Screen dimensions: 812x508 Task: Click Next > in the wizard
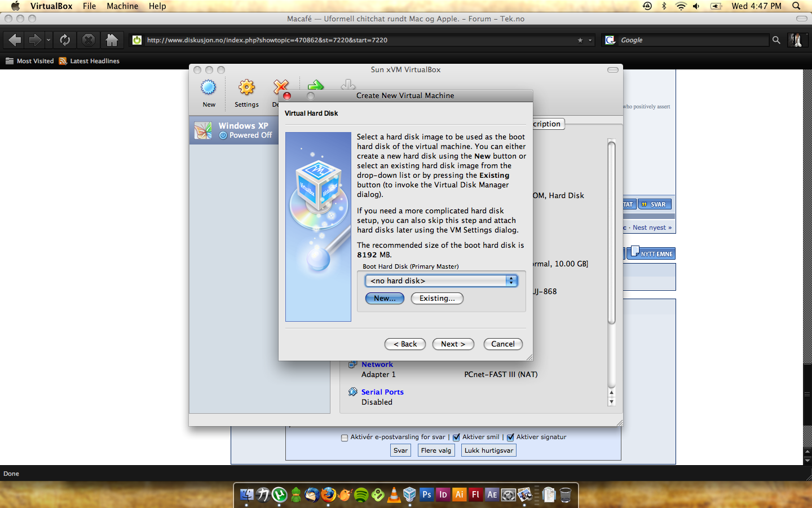453,344
